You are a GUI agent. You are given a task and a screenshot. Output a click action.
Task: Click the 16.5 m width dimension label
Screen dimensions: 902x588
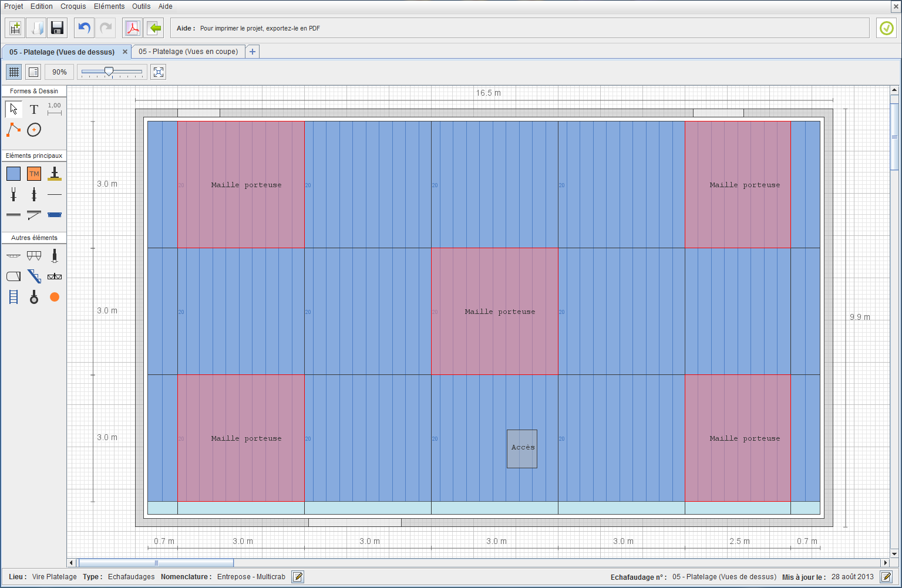coord(489,93)
